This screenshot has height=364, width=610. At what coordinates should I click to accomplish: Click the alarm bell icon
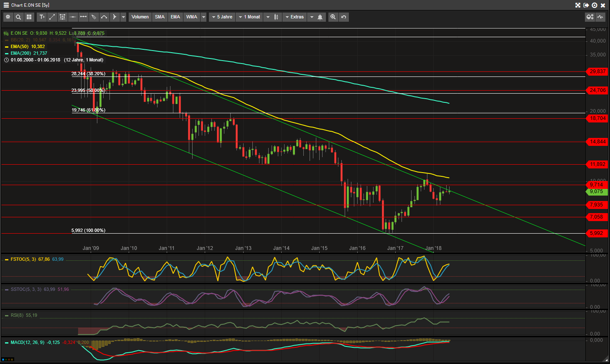click(320, 17)
